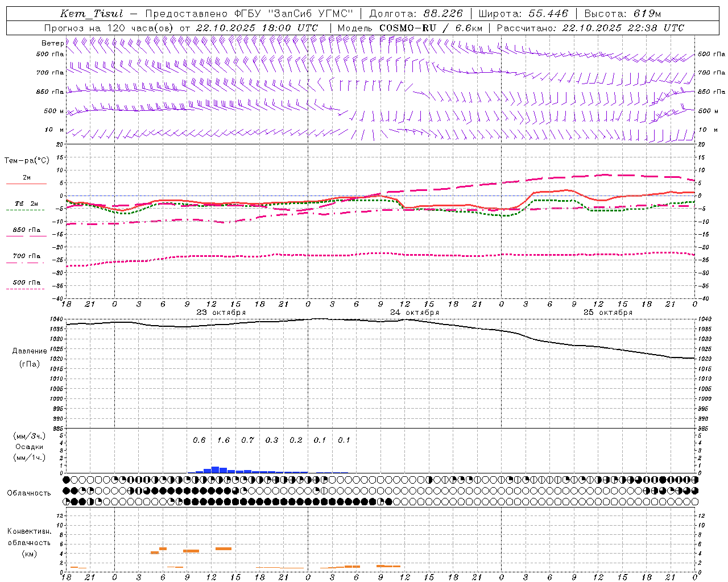This screenshot has height=582, width=728.
Task: Click the 500 гПа temperature legend entry
Action: click(x=26, y=282)
